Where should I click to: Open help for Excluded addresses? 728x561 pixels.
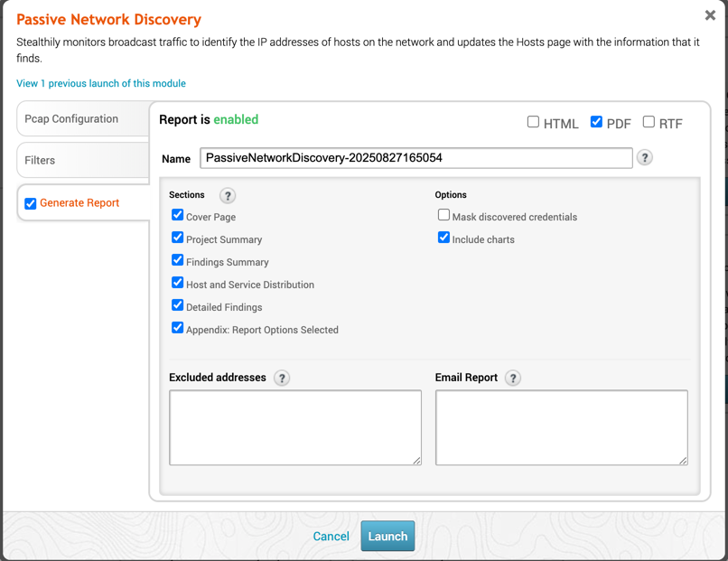[x=282, y=378]
